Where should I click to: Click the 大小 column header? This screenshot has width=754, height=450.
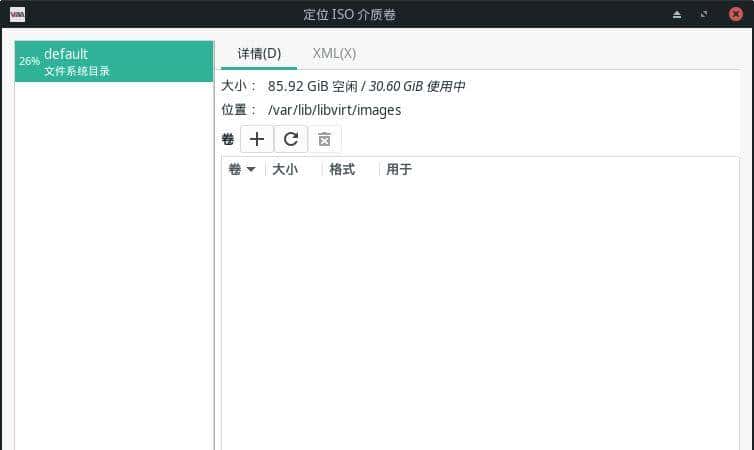click(285, 169)
